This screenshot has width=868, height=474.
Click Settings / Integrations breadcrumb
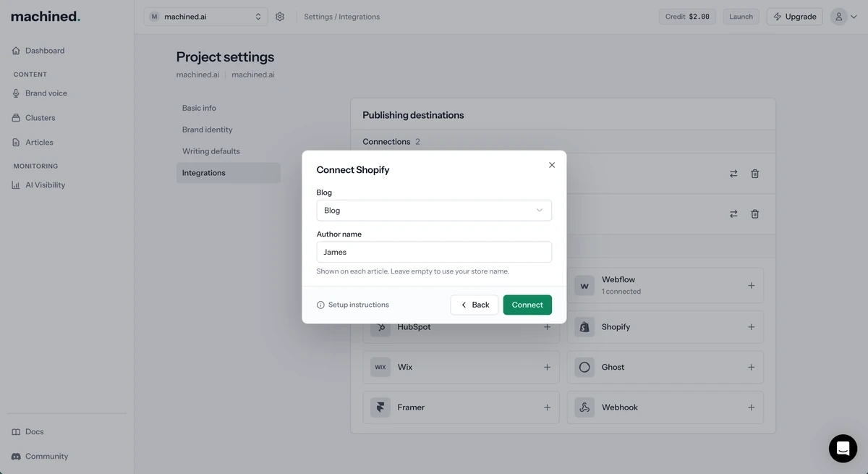[x=341, y=17]
